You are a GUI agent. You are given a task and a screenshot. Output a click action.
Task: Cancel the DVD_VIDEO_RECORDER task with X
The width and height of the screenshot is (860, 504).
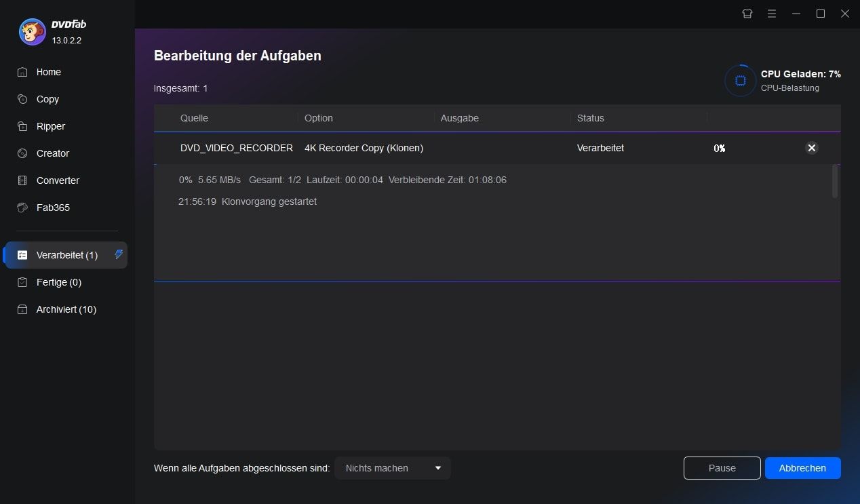pos(812,148)
